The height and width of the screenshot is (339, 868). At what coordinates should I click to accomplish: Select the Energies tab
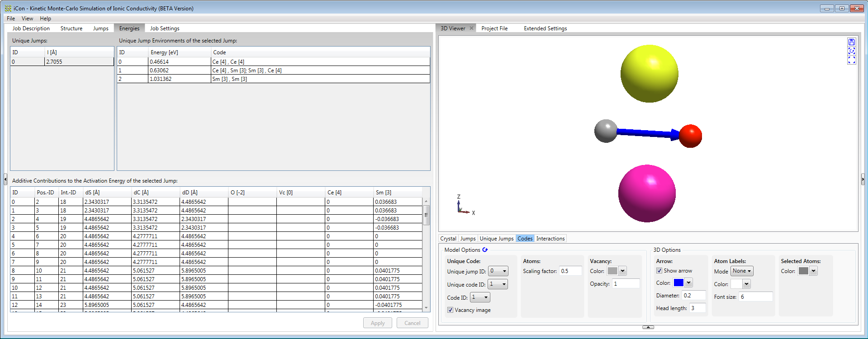click(x=129, y=28)
